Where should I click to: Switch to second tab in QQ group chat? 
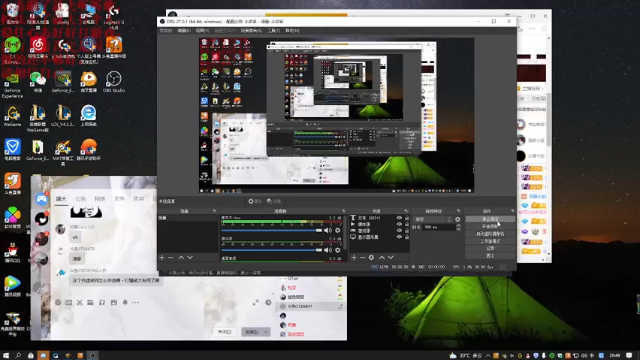coord(80,198)
